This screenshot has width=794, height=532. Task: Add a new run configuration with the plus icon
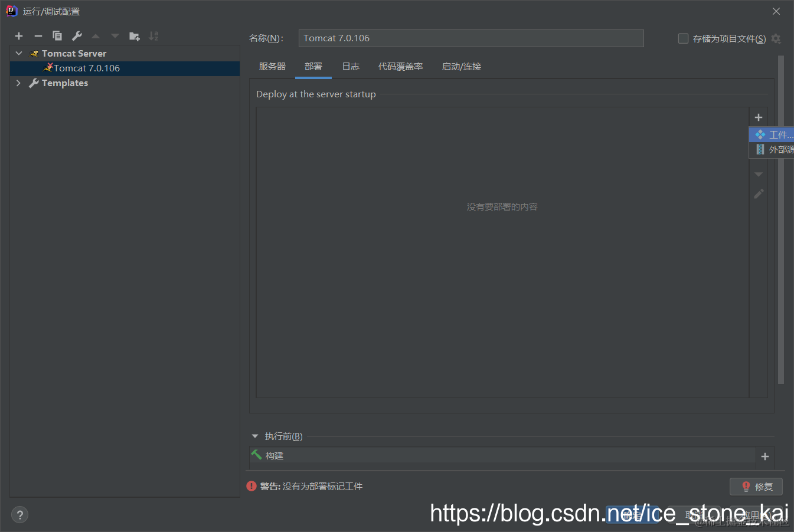19,36
